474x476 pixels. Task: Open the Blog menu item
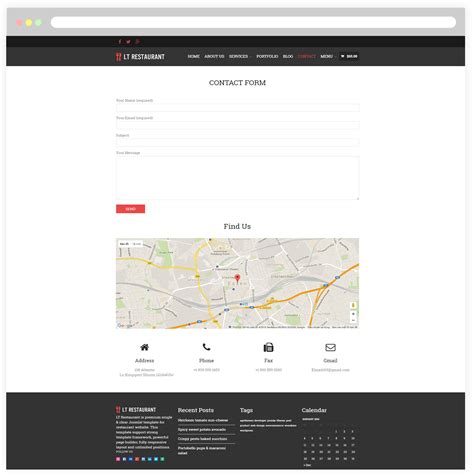pos(288,56)
